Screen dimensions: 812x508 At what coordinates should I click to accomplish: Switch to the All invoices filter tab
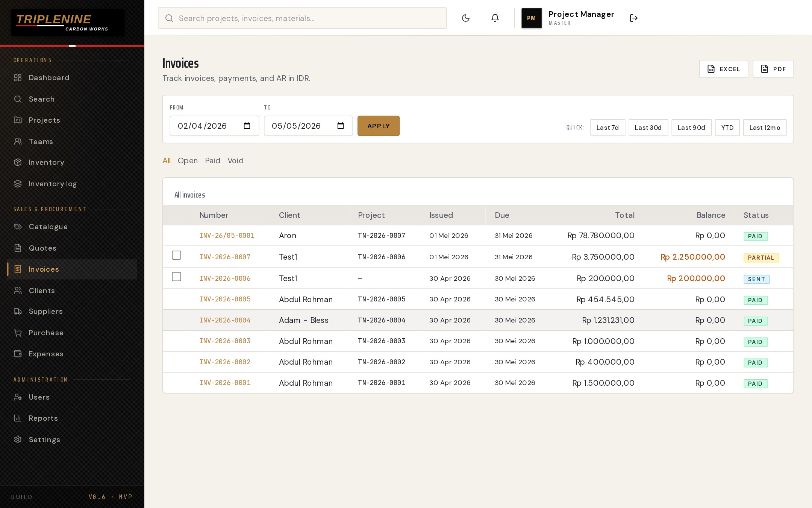click(167, 161)
